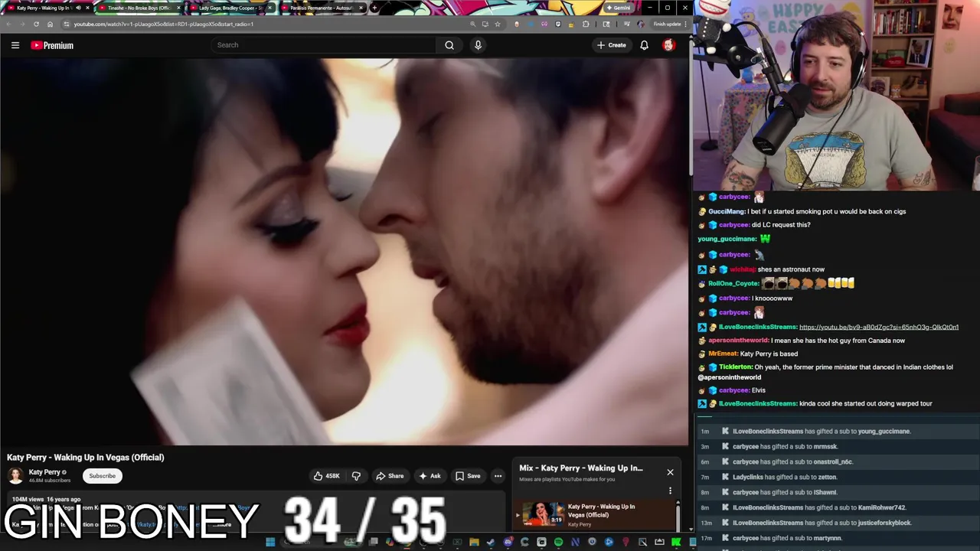
Task: Open Spotify from taskbar
Action: tap(558, 542)
